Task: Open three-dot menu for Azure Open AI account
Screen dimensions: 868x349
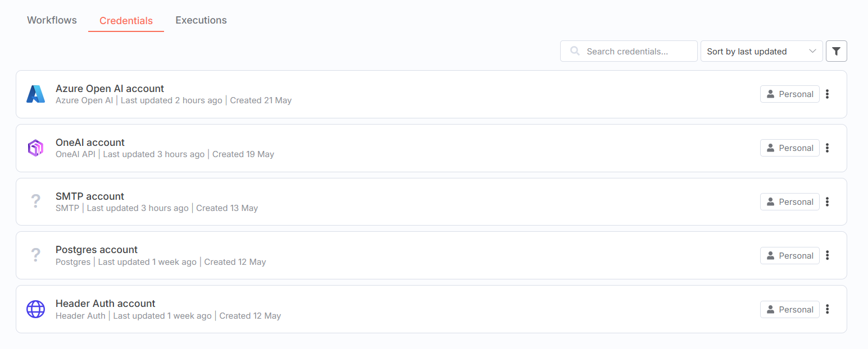Action: [x=828, y=94]
